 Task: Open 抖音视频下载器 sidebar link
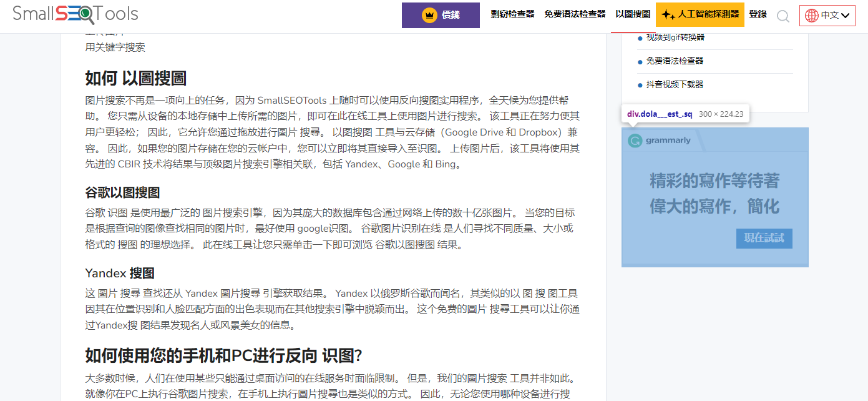tap(675, 85)
